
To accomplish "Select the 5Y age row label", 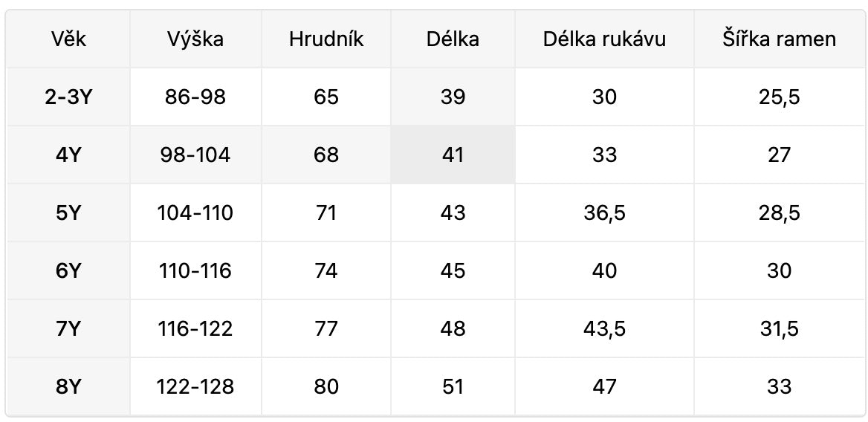I will [68, 212].
